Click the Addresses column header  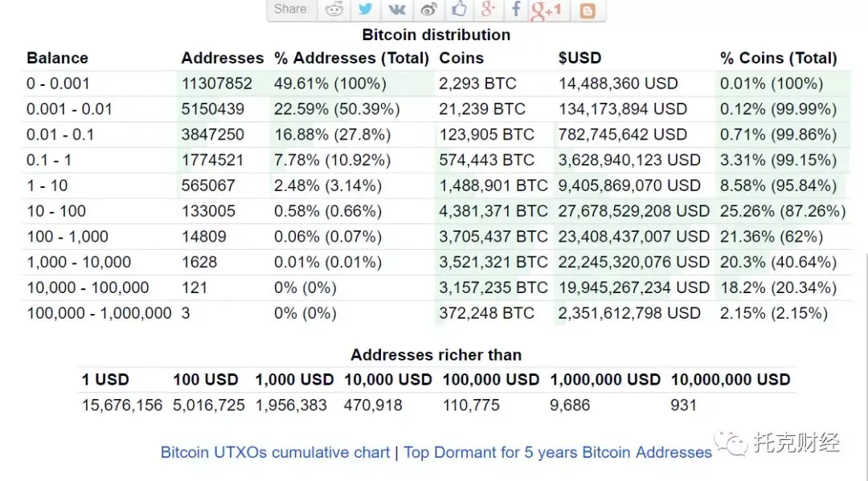(223, 58)
